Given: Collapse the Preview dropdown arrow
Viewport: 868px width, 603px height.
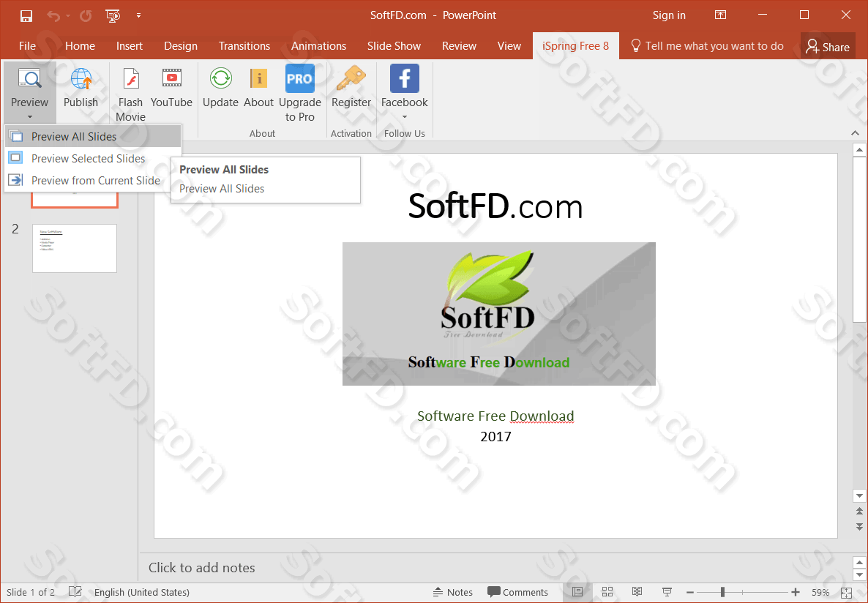Looking at the screenshot, I should tap(30, 117).
